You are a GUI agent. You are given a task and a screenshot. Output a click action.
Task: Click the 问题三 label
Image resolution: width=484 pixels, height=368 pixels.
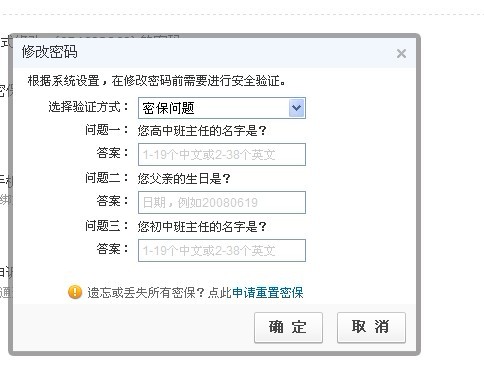coord(107,226)
